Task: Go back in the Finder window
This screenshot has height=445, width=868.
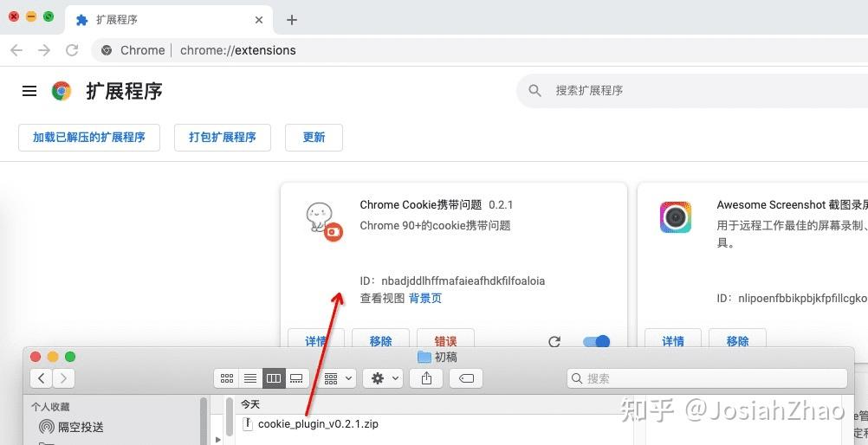Action: (42, 378)
